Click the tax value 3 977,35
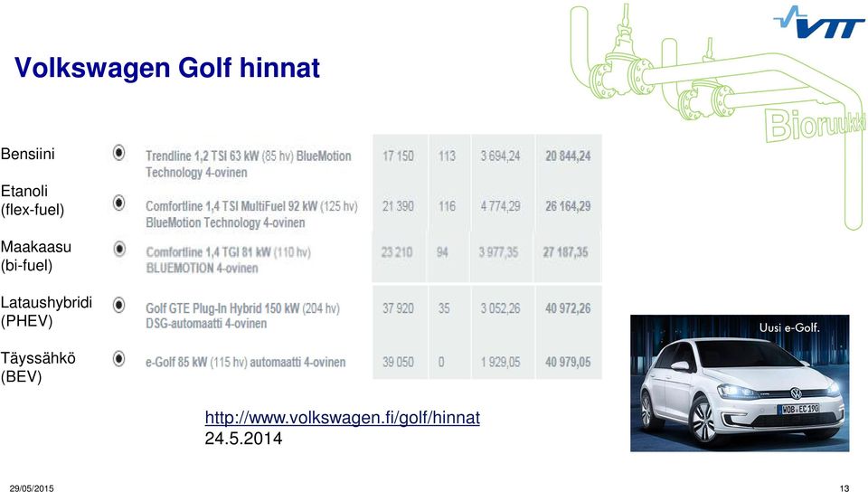 click(x=499, y=252)
